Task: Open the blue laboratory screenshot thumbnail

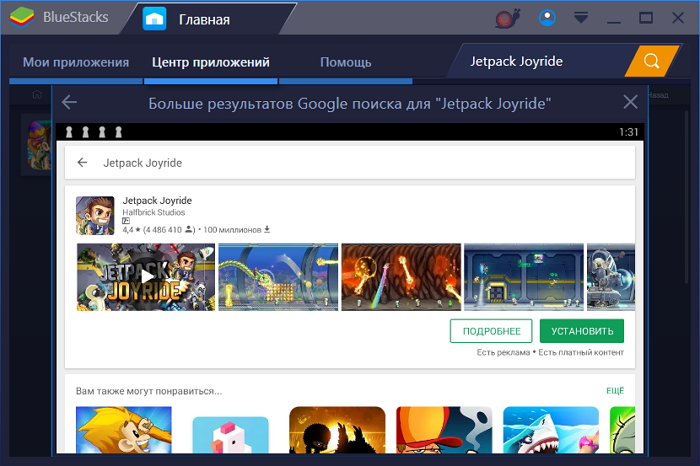Action: [524, 277]
